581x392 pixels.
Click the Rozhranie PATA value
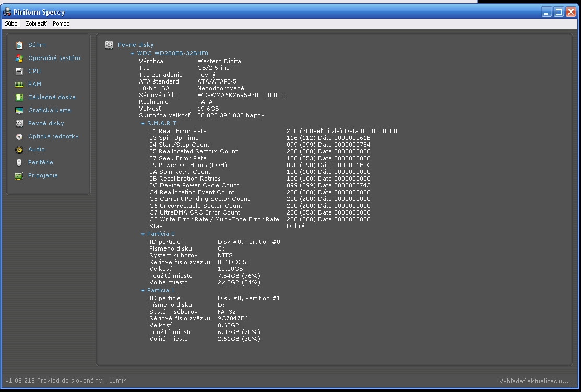205,102
